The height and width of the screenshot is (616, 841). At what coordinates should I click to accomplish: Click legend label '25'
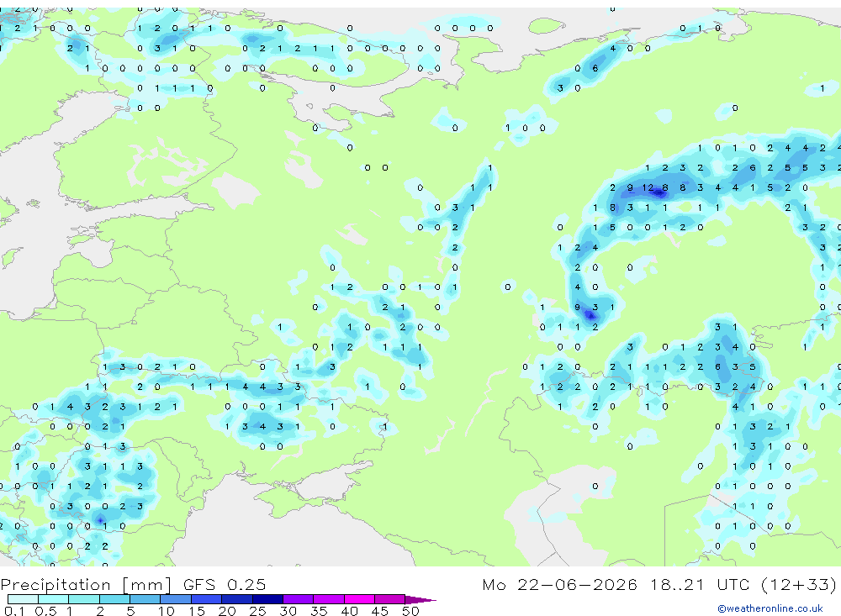point(257,611)
